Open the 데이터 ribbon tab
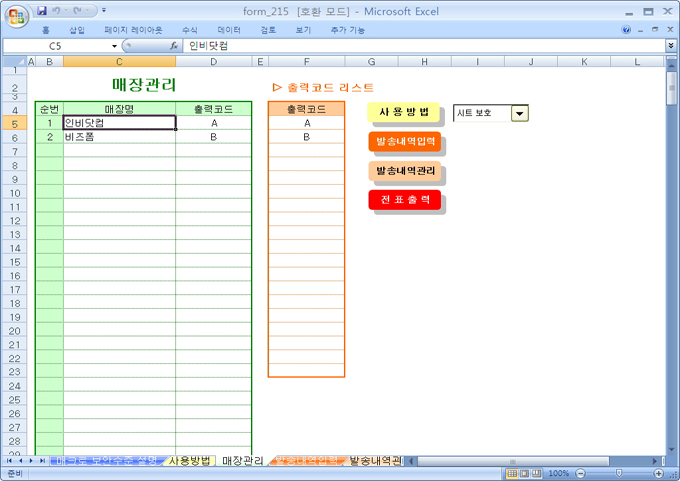The image size is (680, 481). point(229,30)
